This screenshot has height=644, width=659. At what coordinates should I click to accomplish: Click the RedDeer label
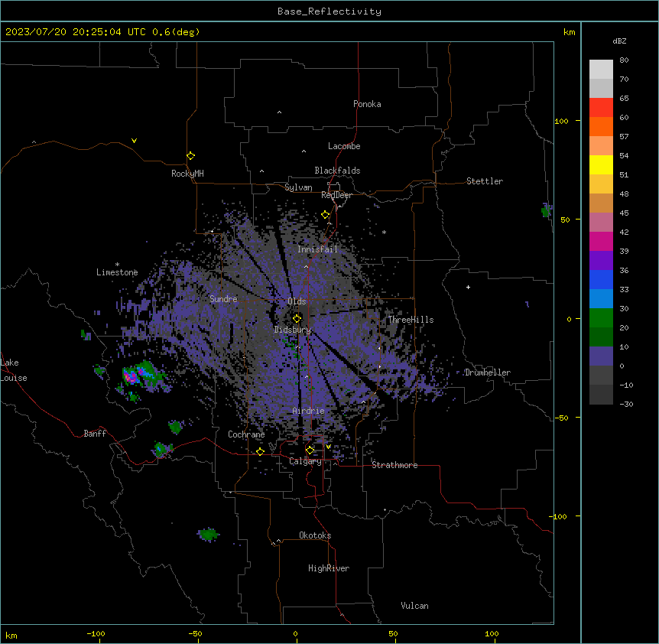coord(336,195)
